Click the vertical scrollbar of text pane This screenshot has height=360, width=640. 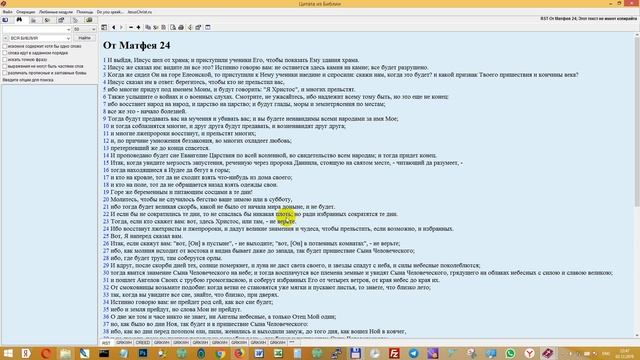(637, 186)
